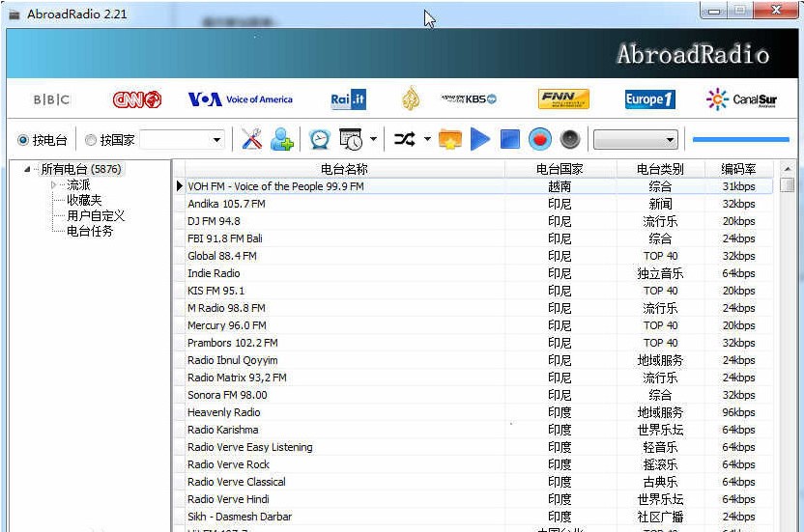Viewport: 804px width, 532px height.
Task: Select the 按电台 radio button
Action: point(23,140)
